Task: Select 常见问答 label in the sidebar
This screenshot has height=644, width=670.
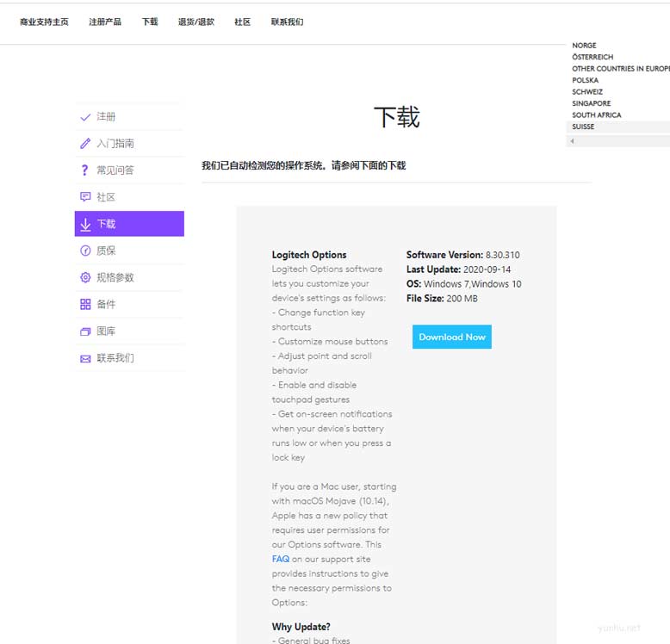Action: (115, 170)
